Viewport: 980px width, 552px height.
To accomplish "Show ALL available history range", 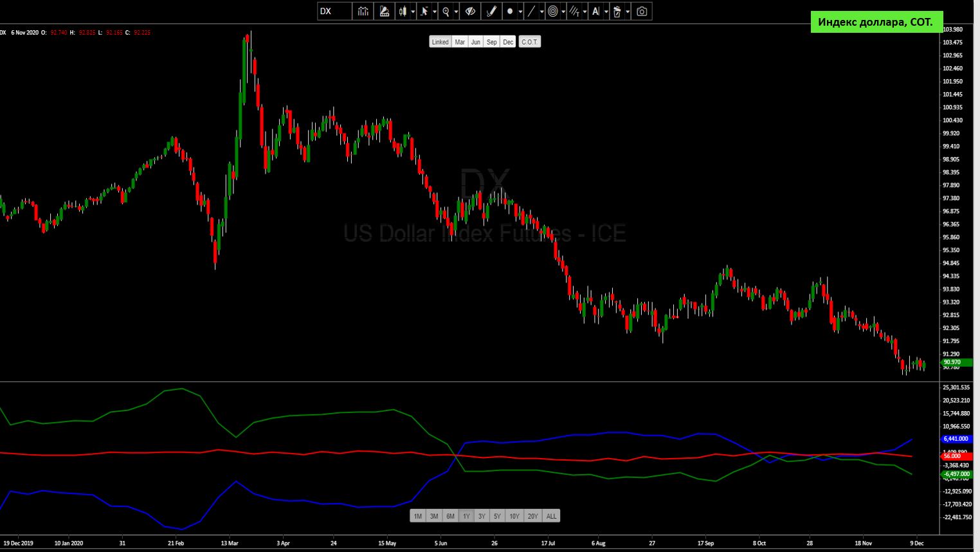I will [551, 516].
